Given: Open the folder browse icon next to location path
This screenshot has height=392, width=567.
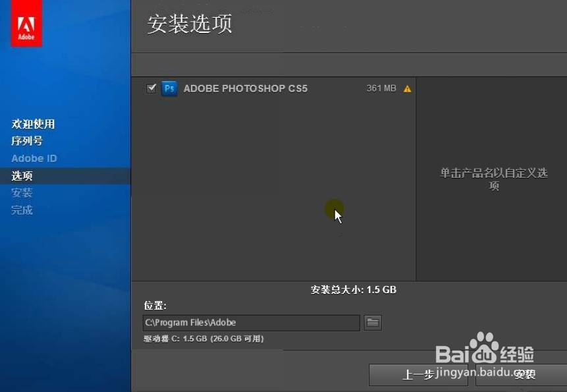Looking at the screenshot, I should (372, 322).
